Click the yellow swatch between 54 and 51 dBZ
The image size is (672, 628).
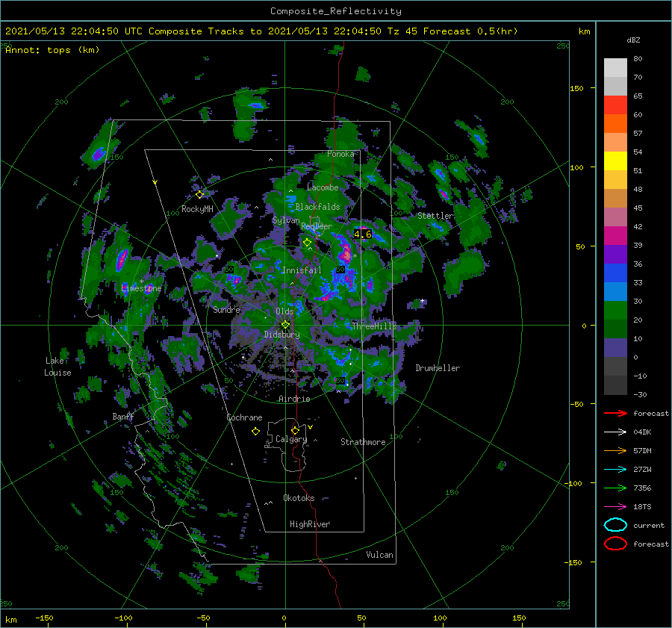click(x=615, y=161)
